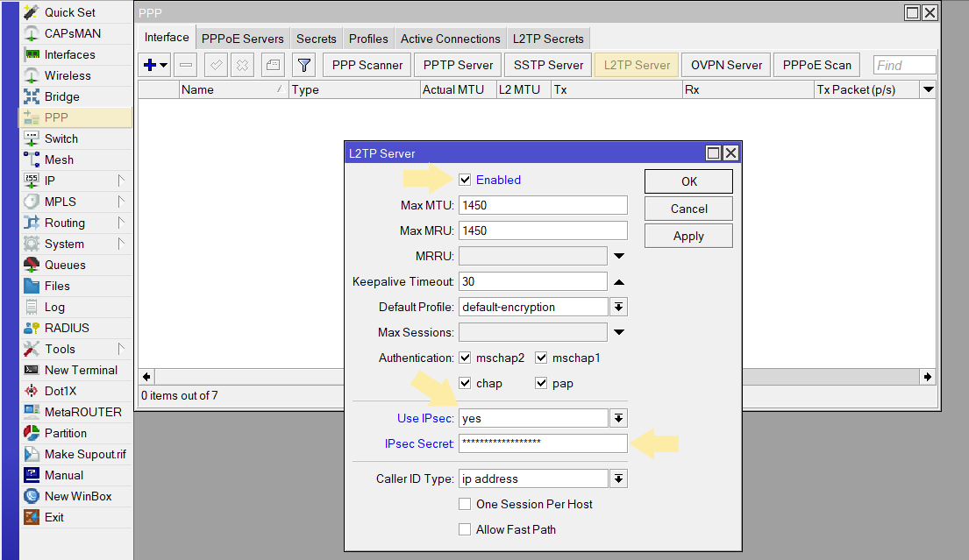Enable One Session Per Host

tap(465, 504)
